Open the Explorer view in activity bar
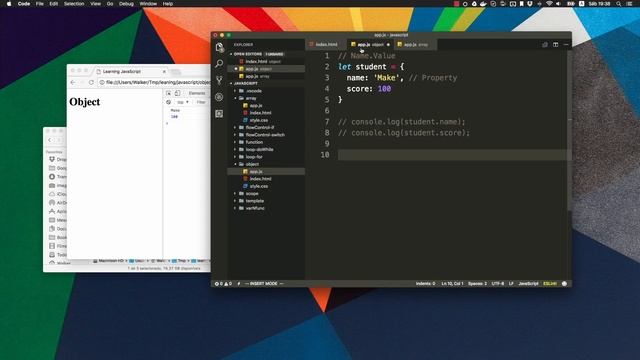The image size is (640, 360). [219, 47]
